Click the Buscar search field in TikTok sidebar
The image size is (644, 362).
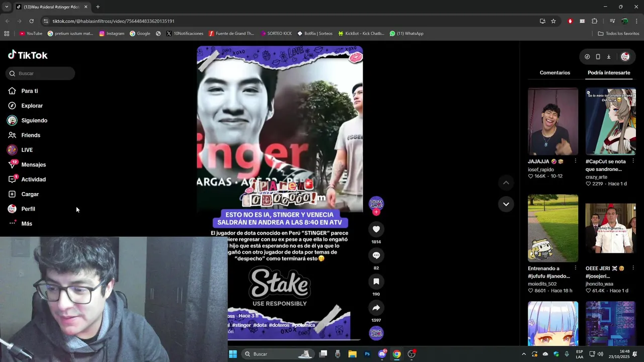tap(40, 73)
